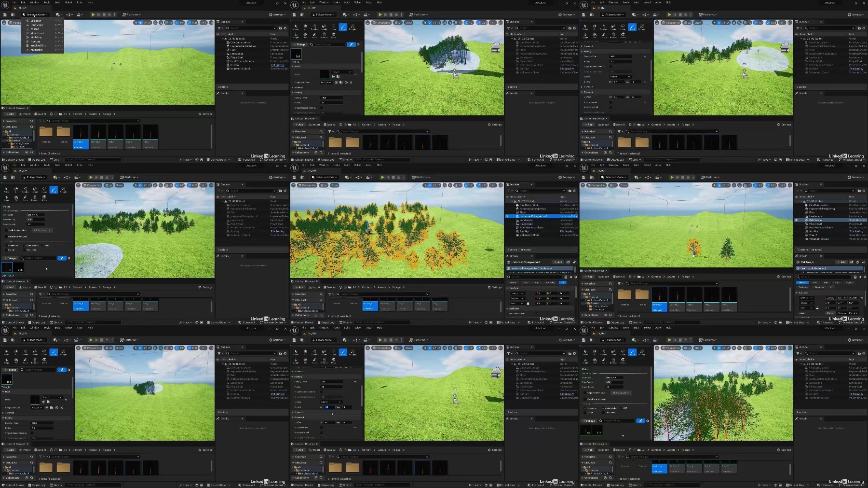Bottom-right frame: activate the blue Paint tool
Viewport: 868px width, 488px height.
click(x=632, y=352)
